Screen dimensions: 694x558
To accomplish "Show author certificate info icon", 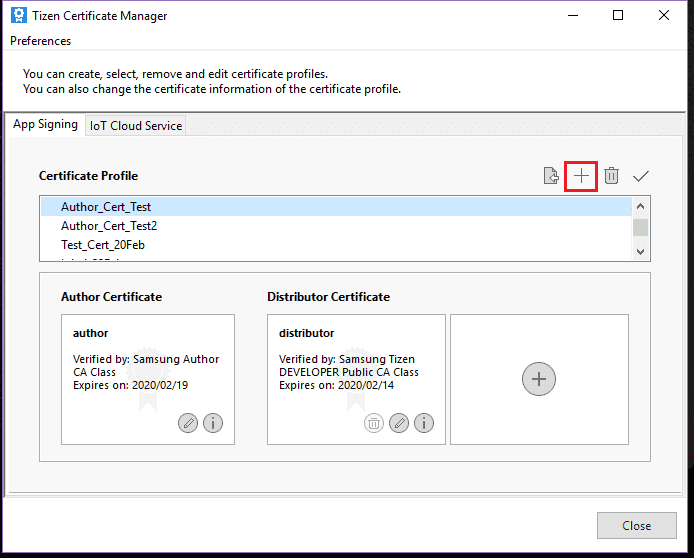I will (213, 423).
